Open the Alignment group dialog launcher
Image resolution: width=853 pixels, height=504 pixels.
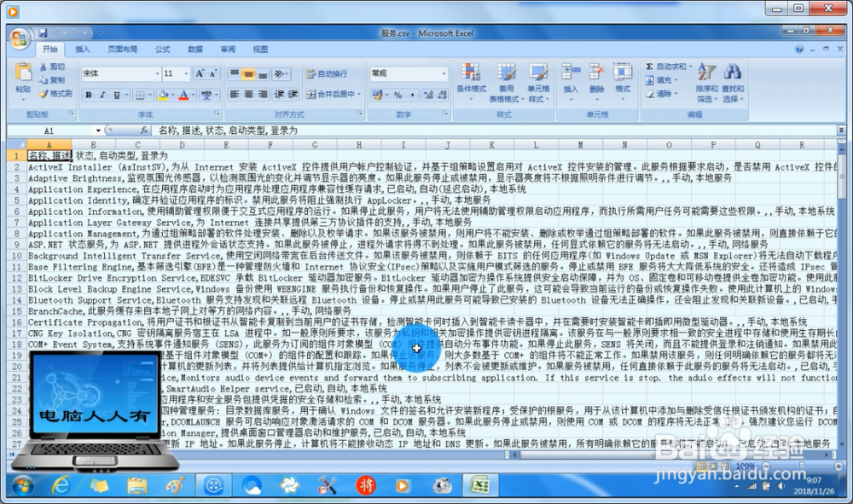[x=360, y=113]
